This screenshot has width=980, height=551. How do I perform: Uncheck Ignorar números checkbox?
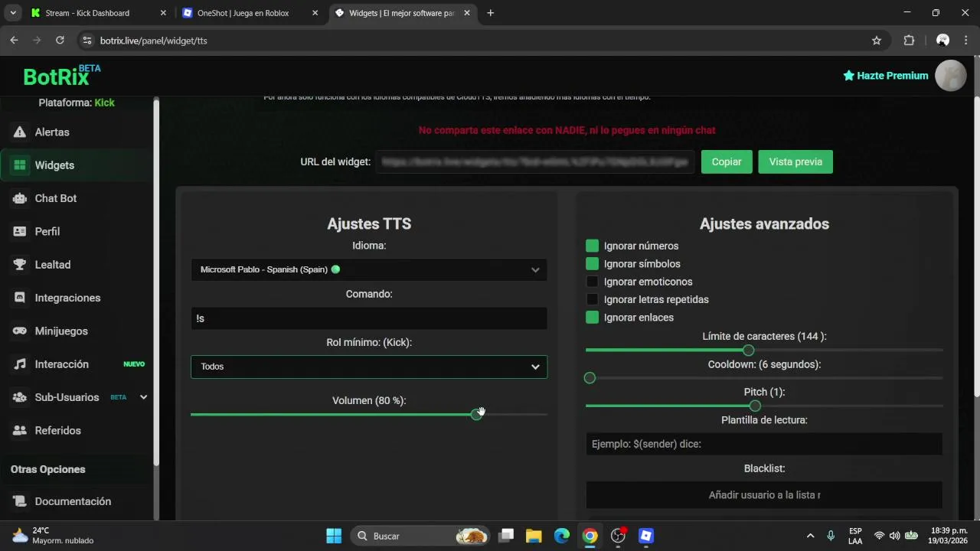(x=592, y=246)
